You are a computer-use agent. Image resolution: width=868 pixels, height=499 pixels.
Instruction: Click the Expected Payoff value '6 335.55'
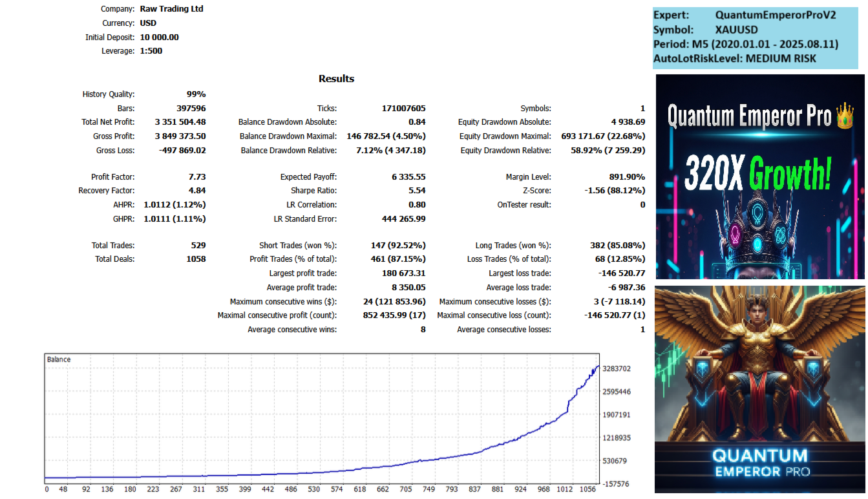pos(408,177)
